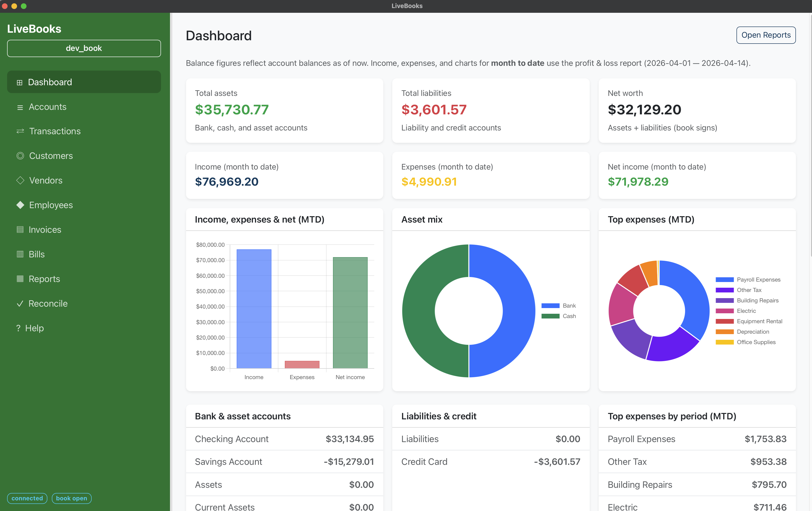Click the book open status badge
Screen dimensions: 812x511
click(71, 498)
